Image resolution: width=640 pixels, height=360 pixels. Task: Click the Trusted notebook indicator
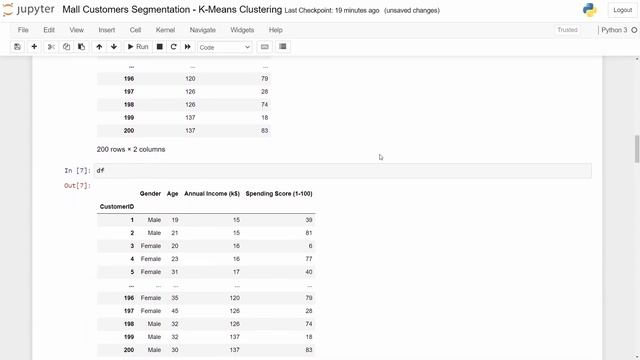click(567, 30)
